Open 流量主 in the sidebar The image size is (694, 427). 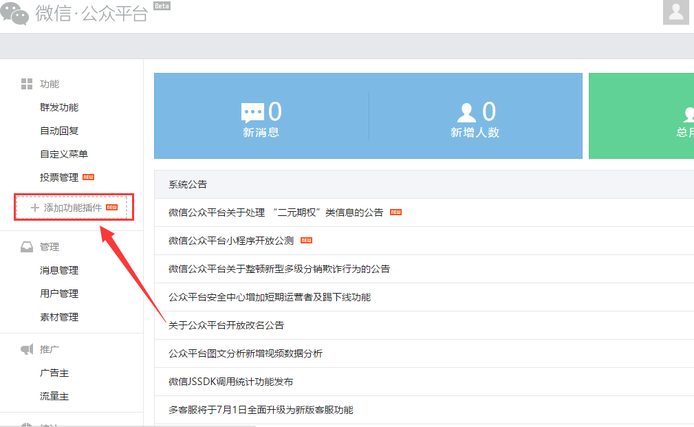[x=54, y=396]
